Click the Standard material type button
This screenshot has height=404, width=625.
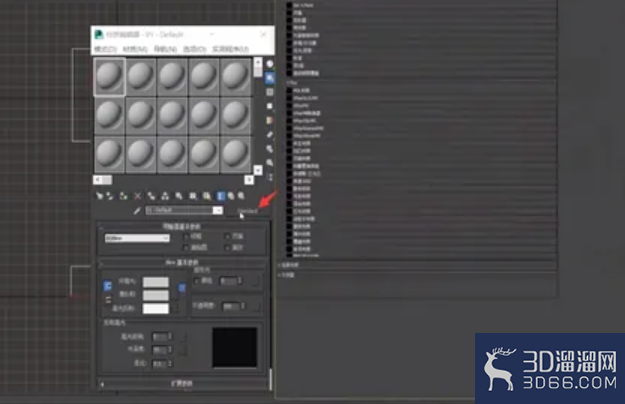click(x=248, y=211)
